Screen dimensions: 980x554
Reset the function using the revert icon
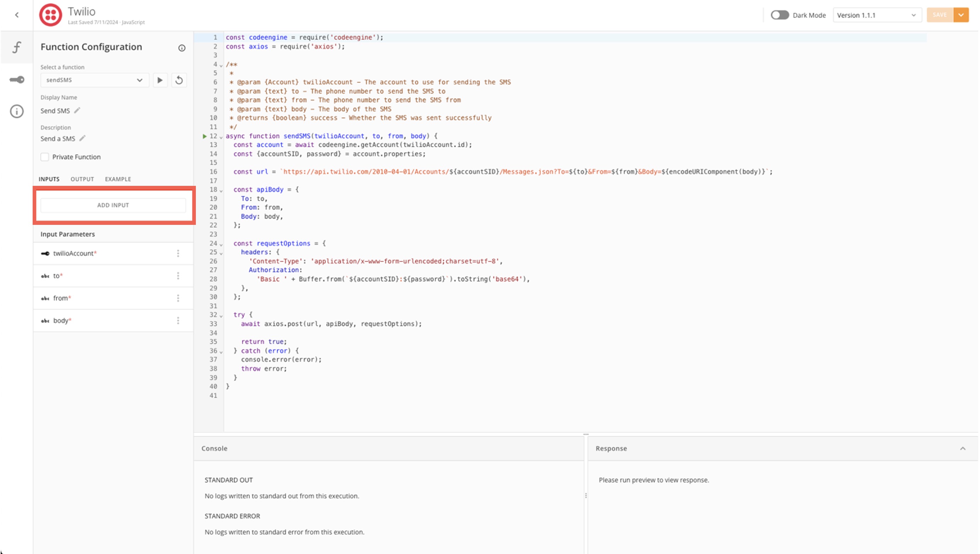[x=179, y=80]
